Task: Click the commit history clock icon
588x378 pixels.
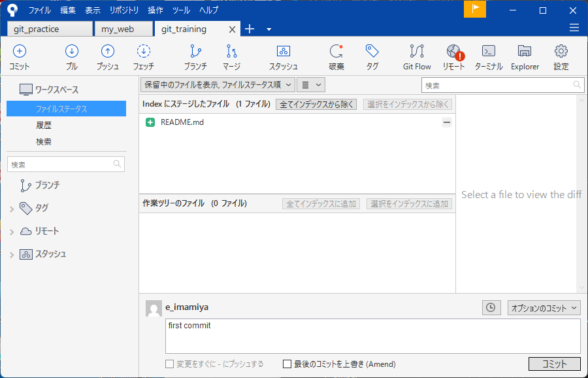Action: 491,307
